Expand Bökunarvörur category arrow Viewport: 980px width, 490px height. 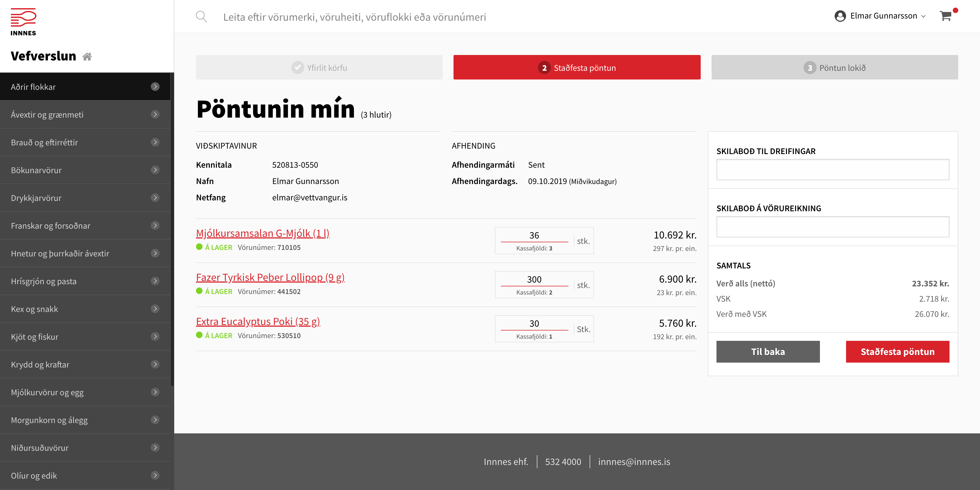pos(155,170)
